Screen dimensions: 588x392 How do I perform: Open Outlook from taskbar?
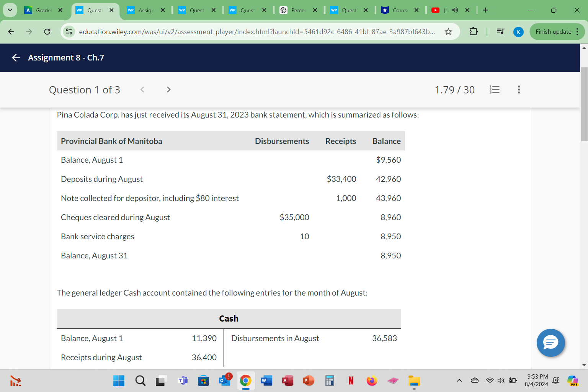point(225,380)
